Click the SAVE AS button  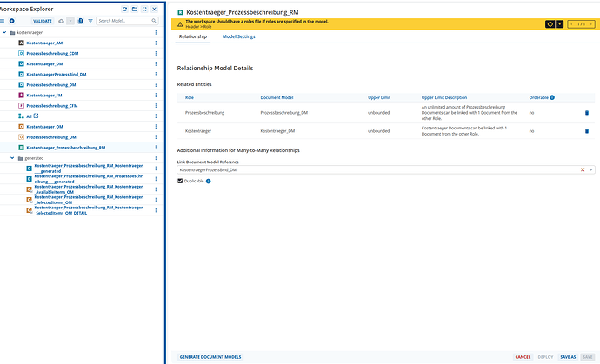[568, 357]
